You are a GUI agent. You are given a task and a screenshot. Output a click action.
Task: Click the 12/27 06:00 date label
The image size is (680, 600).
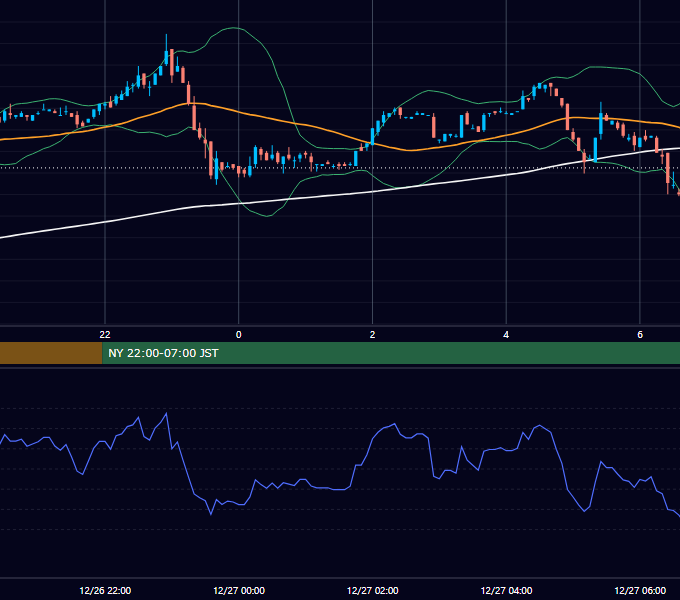[x=640, y=590]
